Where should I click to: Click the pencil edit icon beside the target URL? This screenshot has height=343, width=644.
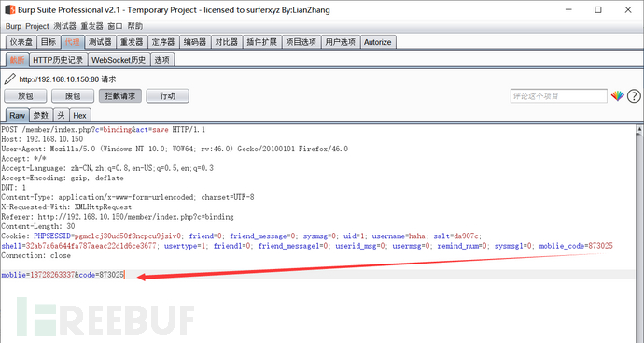pyautogui.click(x=10, y=79)
